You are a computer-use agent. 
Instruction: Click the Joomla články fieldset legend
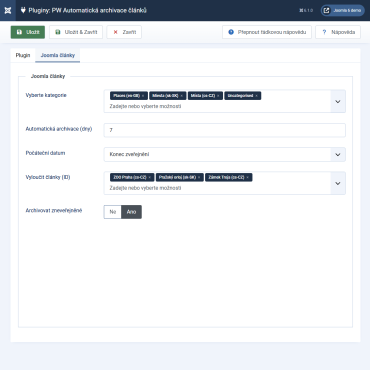pos(48,76)
